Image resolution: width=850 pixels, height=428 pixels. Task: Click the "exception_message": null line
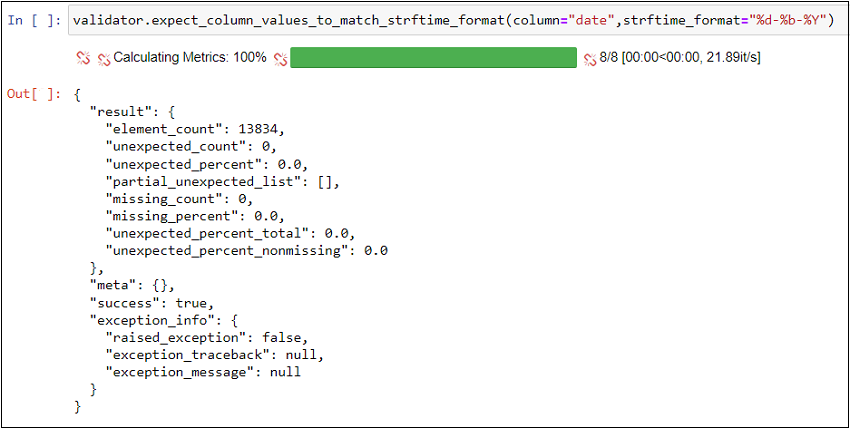203,372
